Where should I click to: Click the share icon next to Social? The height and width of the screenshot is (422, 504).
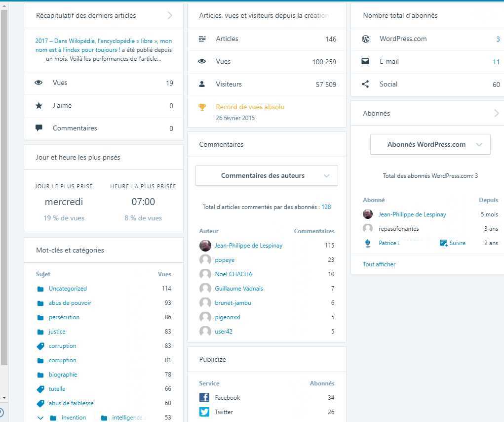point(365,84)
